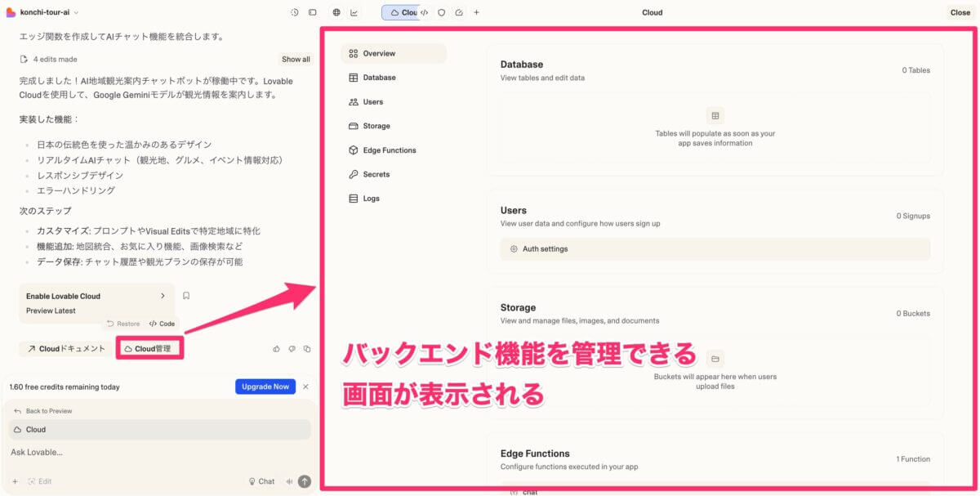
Task: Select Edge Functions in Cloud sidebar
Action: [x=389, y=150]
